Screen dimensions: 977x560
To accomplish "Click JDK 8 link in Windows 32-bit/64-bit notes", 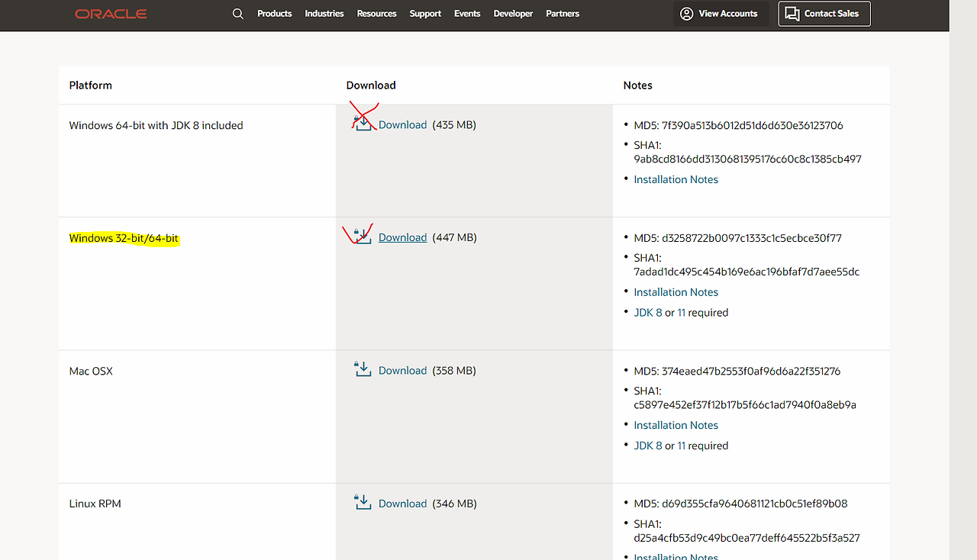I will (648, 313).
